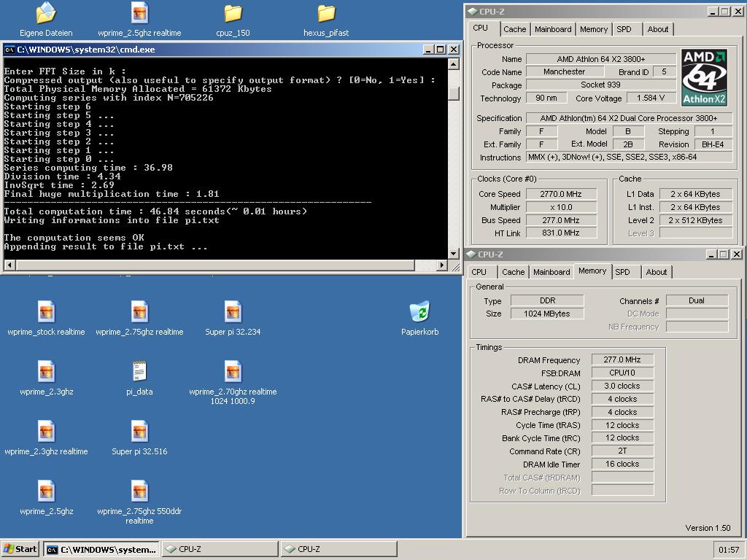Click the Revision field BH-E4
The image size is (747, 560).
click(x=713, y=144)
